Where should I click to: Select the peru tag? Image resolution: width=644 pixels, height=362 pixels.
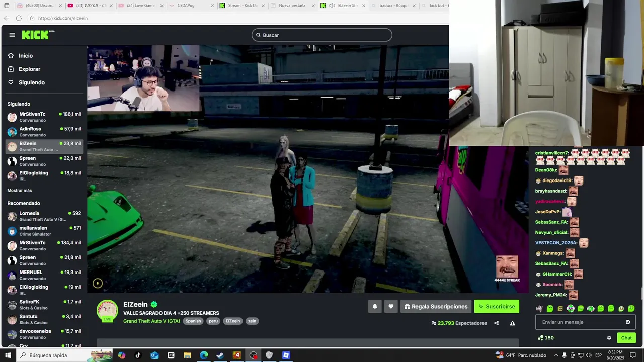[x=214, y=321]
